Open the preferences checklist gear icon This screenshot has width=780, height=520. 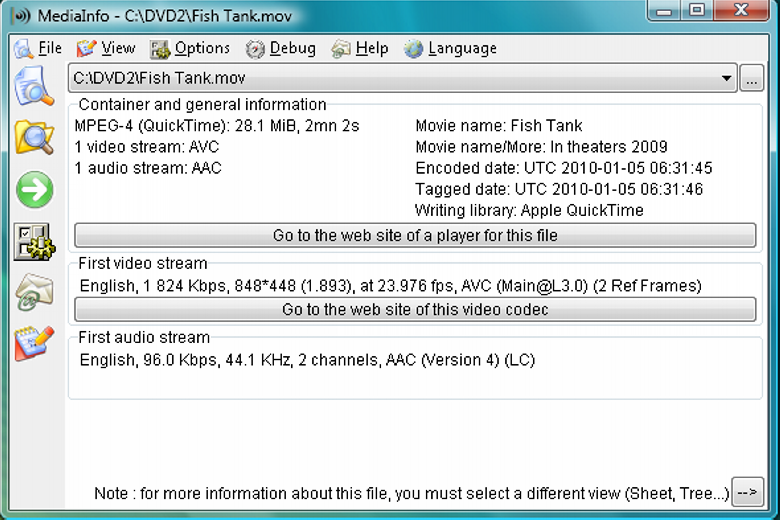pos(34,242)
